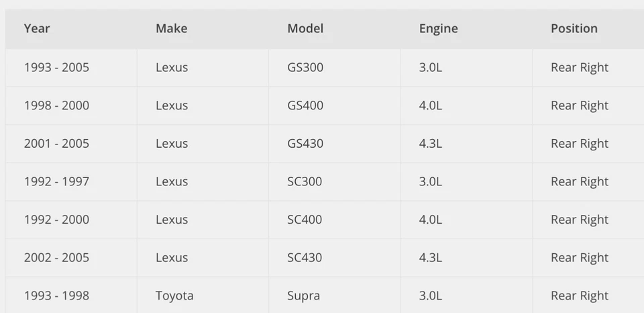Image resolution: width=644 pixels, height=313 pixels.
Task: Select the Model column header
Action: pyautogui.click(x=305, y=28)
